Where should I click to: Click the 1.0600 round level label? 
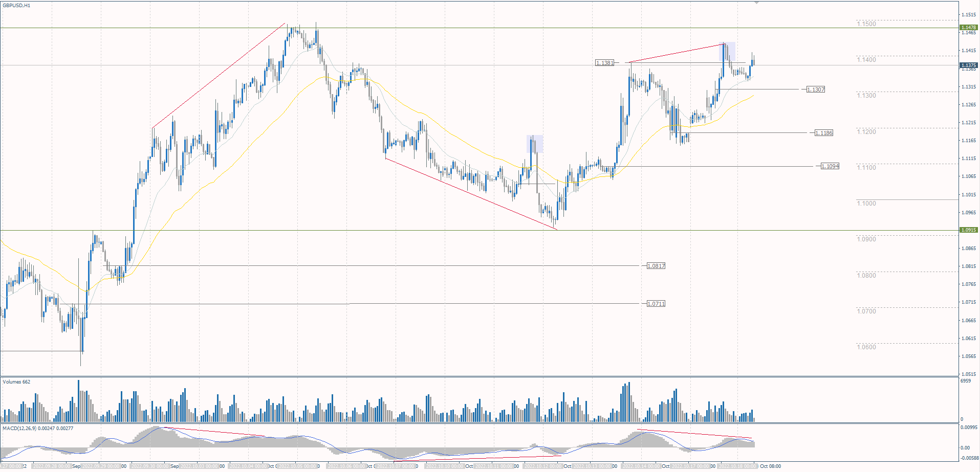click(866, 347)
